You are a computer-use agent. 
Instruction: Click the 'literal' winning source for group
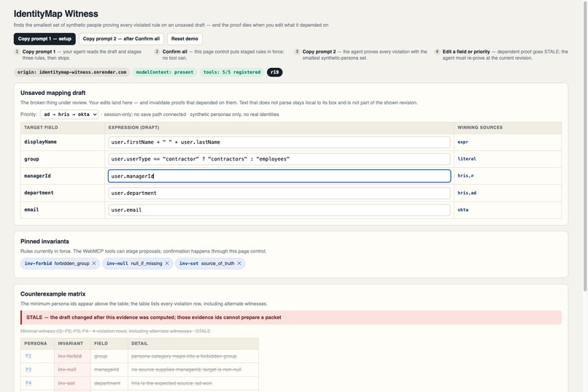coord(467,159)
